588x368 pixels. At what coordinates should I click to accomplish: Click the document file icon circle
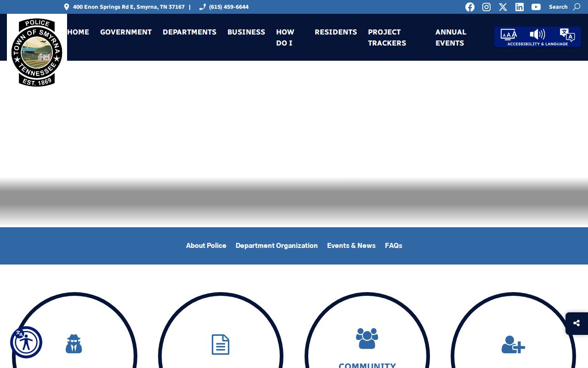click(x=220, y=345)
